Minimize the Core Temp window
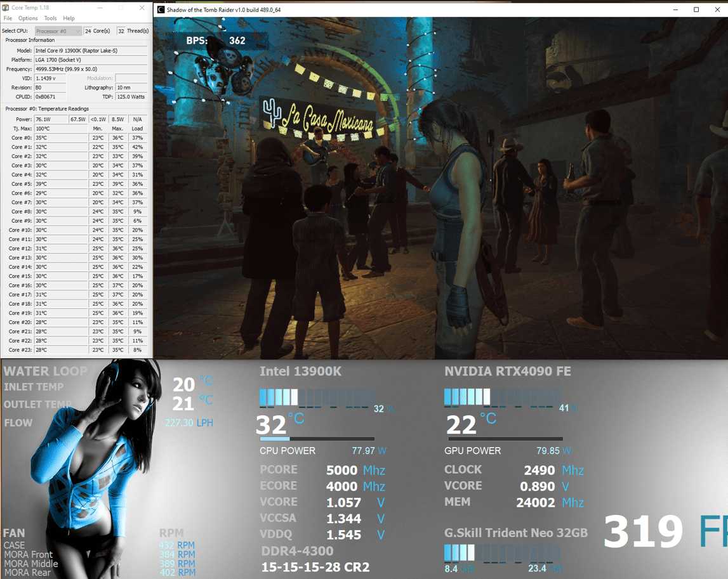This screenshot has height=579, width=728. (x=101, y=8)
